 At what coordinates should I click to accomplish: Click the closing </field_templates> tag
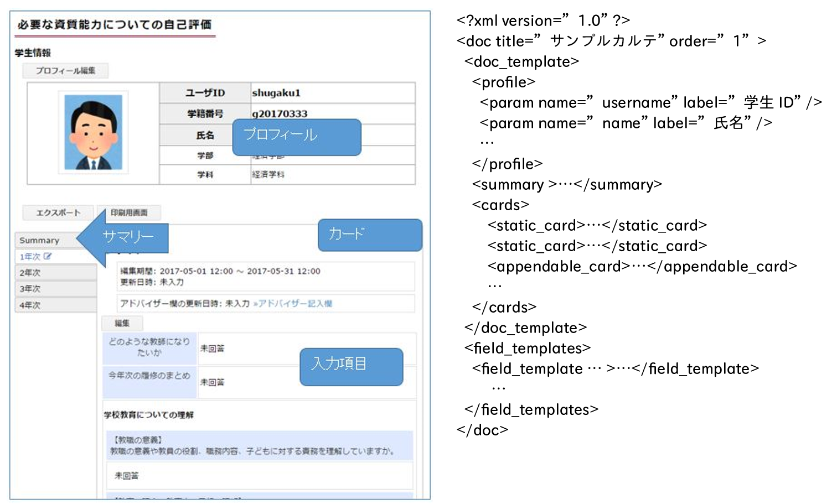[x=531, y=410]
